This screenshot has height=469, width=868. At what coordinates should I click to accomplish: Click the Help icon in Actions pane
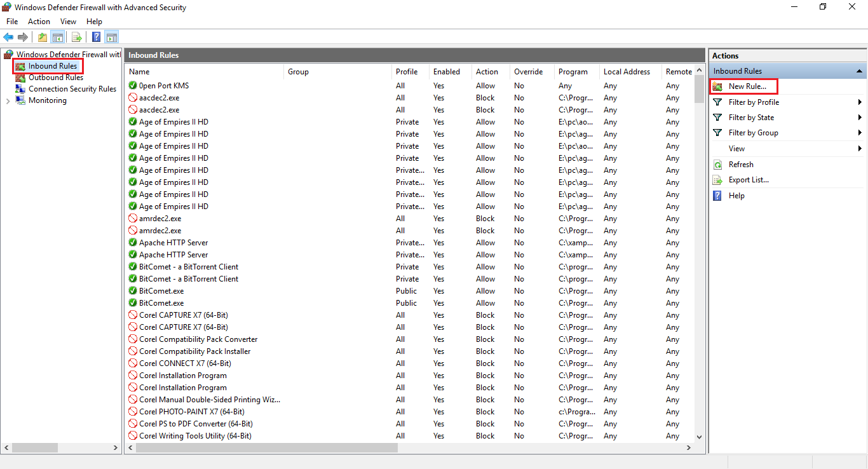(x=718, y=196)
